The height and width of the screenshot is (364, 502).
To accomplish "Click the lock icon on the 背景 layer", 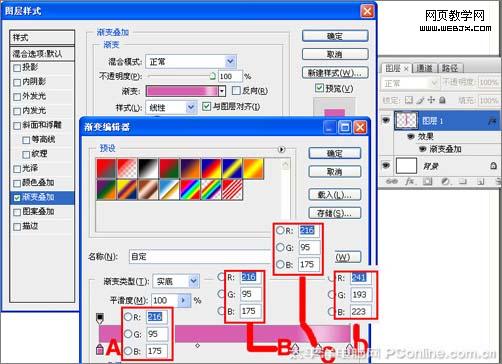I will pyautogui.click(x=493, y=166).
